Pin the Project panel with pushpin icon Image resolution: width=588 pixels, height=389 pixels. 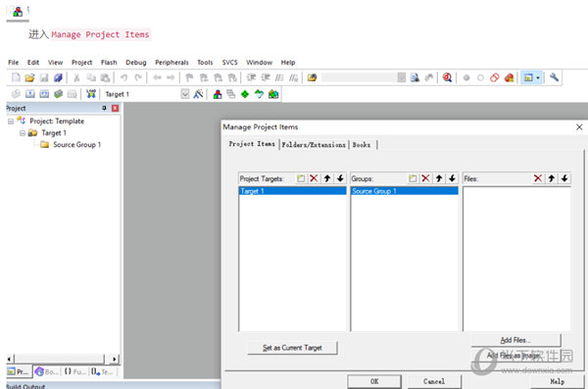(x=104, y=108)
